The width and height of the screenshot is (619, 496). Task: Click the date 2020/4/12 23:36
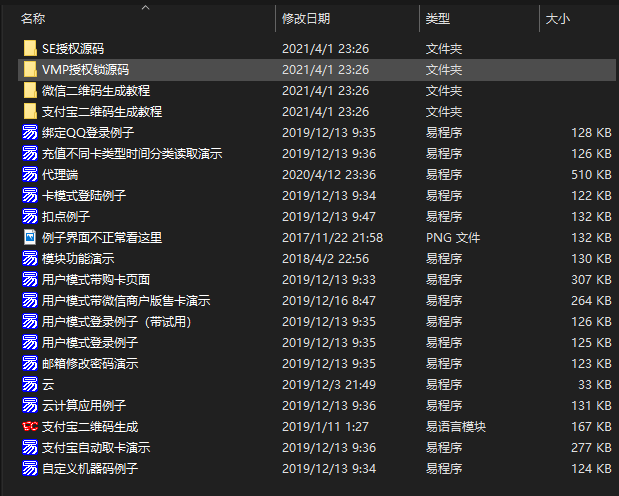point(329,174)
